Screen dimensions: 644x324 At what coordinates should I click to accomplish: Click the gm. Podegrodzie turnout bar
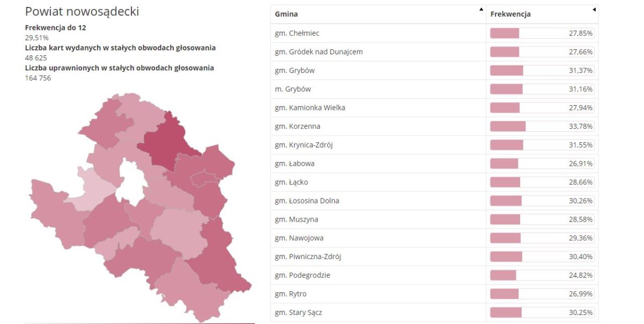(503, 275)
